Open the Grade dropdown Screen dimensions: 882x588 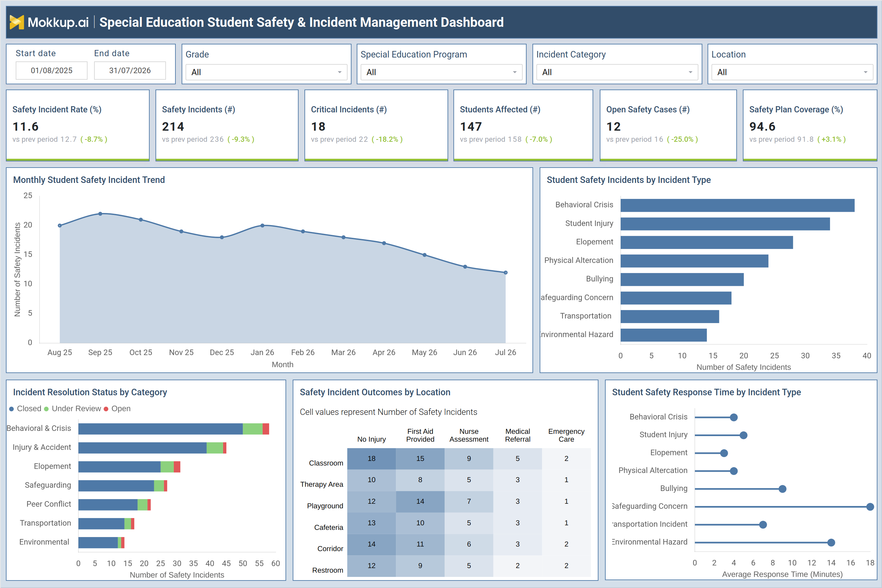click(266, 72)
